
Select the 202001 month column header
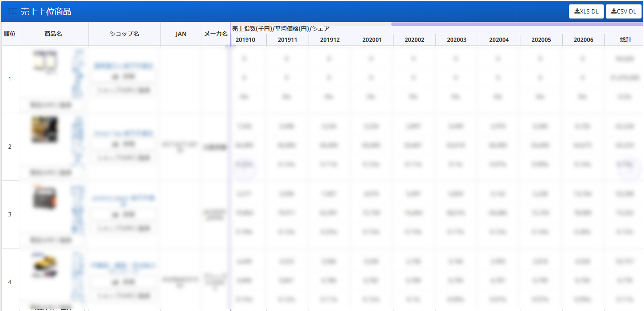pyautogui.click(x=372, y=40)
